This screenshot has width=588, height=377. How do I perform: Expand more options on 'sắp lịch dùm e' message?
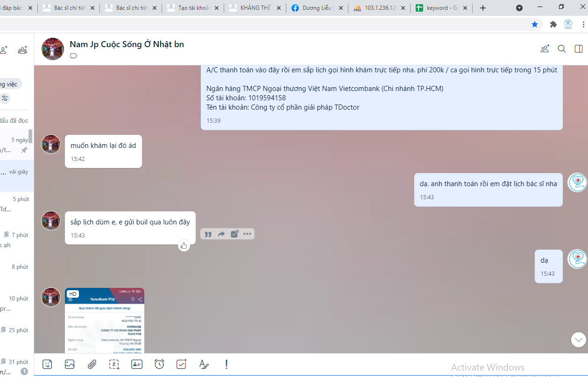(x=247, y=234)
